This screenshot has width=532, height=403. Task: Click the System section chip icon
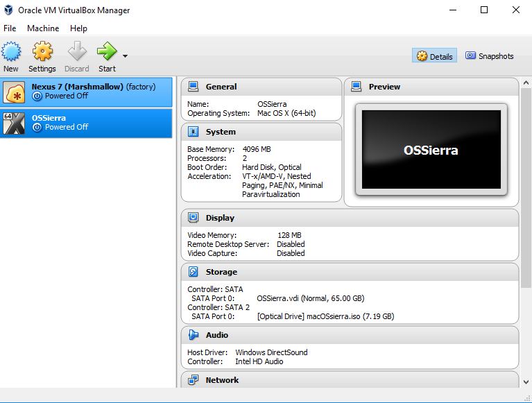(194, 132)
